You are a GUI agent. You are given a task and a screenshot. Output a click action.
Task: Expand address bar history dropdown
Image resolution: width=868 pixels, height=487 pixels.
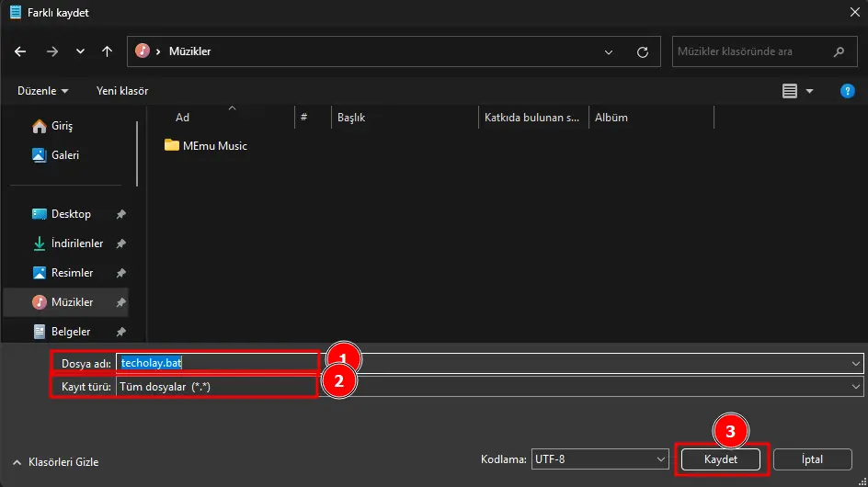point(609,52)
